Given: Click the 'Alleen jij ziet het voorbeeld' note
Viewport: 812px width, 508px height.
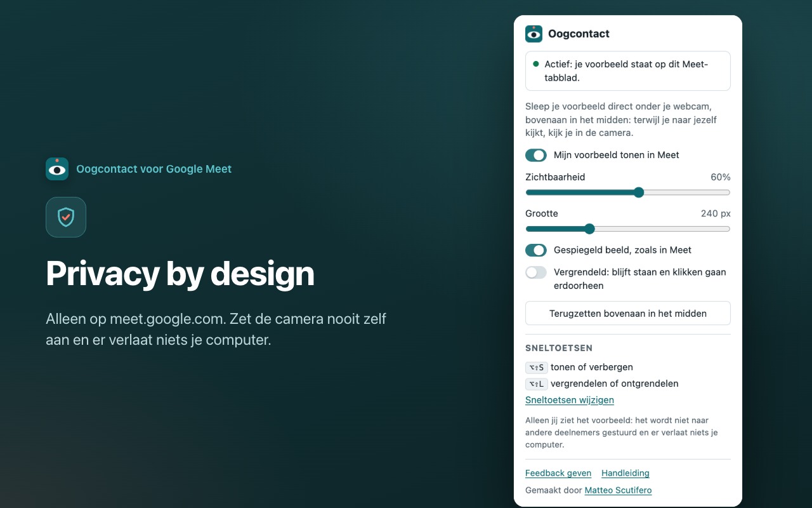Looking at the screenshot, I should click(622, 432).
